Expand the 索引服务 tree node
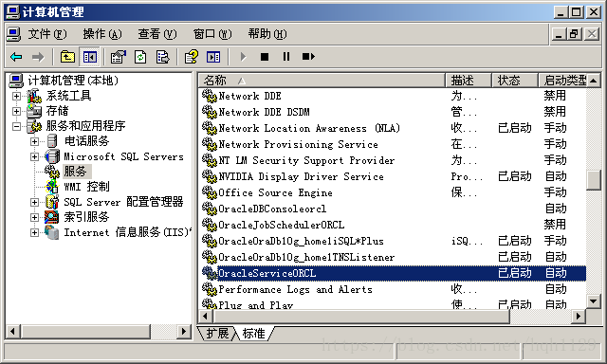 [x=34, y=217]
